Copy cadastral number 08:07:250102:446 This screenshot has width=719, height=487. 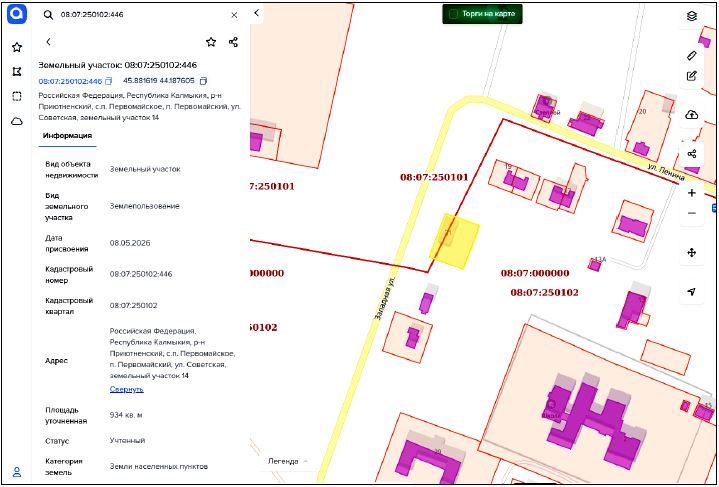(x=109, y=81)
